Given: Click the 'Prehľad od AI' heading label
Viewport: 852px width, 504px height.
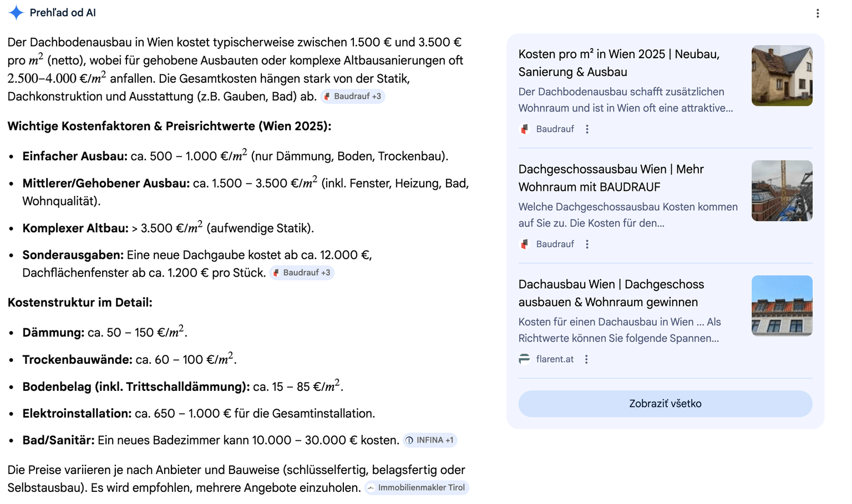Looking at the screenshot, I should point(63,13).
